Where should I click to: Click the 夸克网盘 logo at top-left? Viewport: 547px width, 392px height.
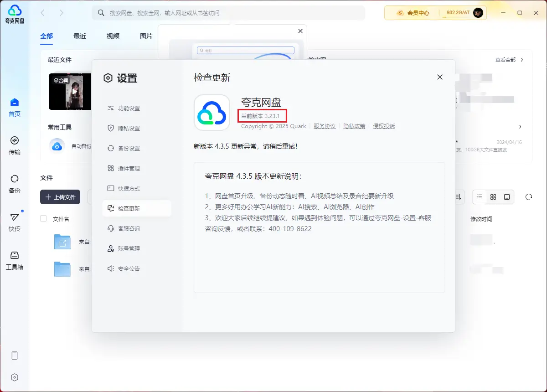point(15,14)
